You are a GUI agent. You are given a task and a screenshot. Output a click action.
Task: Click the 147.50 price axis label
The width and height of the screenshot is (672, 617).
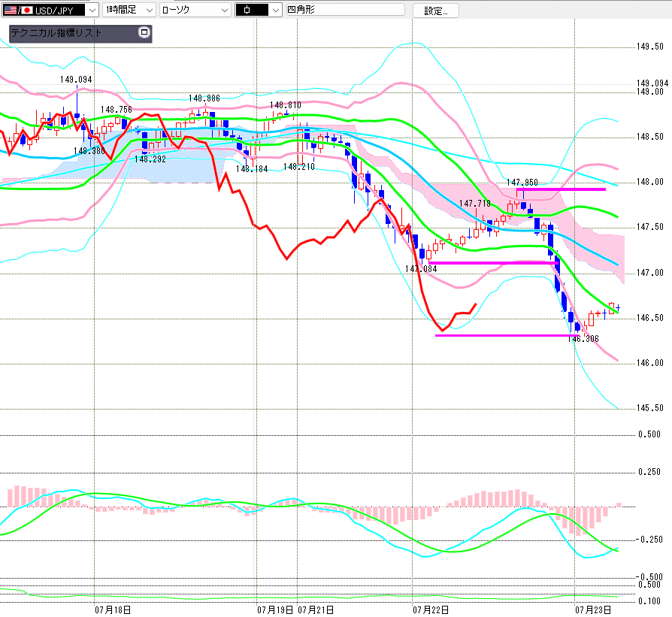click(650, 227)
